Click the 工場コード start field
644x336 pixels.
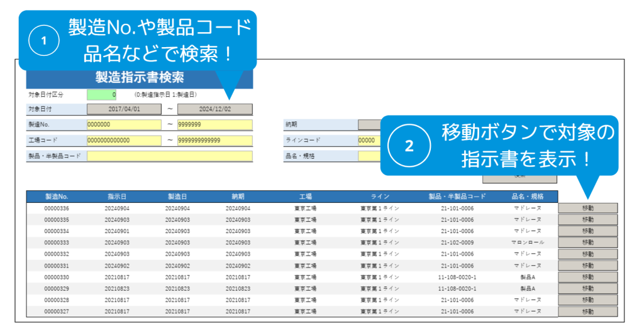pyautogui.click(x=125, y=140)
